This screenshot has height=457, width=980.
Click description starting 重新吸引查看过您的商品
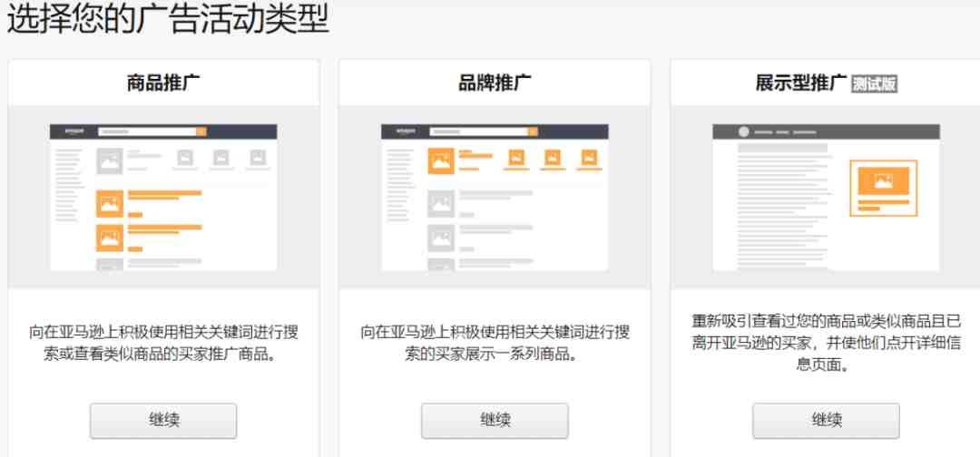pyautogui.click(x=826, y=343)
